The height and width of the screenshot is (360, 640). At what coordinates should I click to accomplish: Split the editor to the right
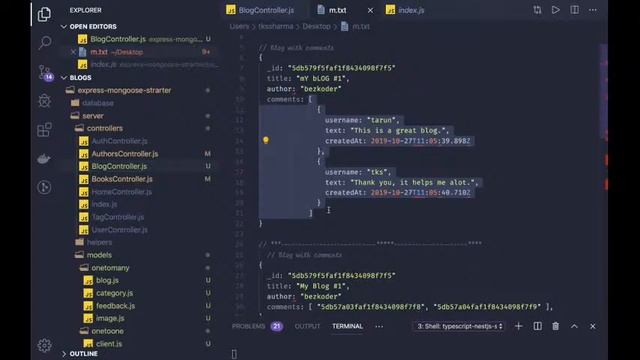pos(574,10)
